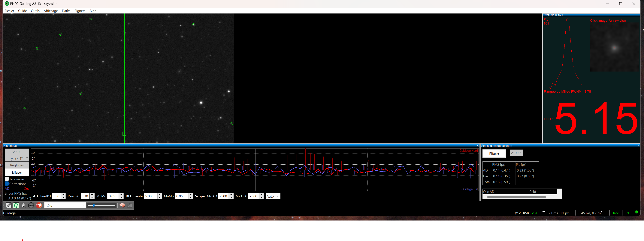
Task: Decrease the ReactPd value
Action: click(92, 198)
